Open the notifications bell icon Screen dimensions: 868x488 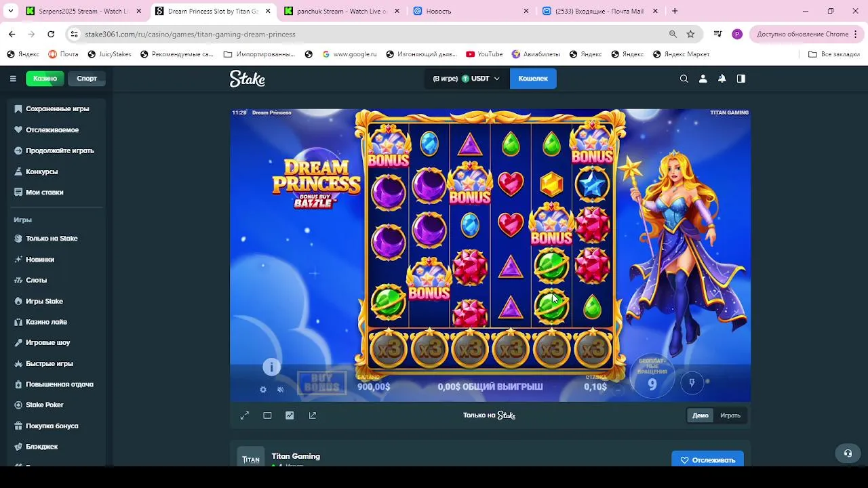pos(722,79)
